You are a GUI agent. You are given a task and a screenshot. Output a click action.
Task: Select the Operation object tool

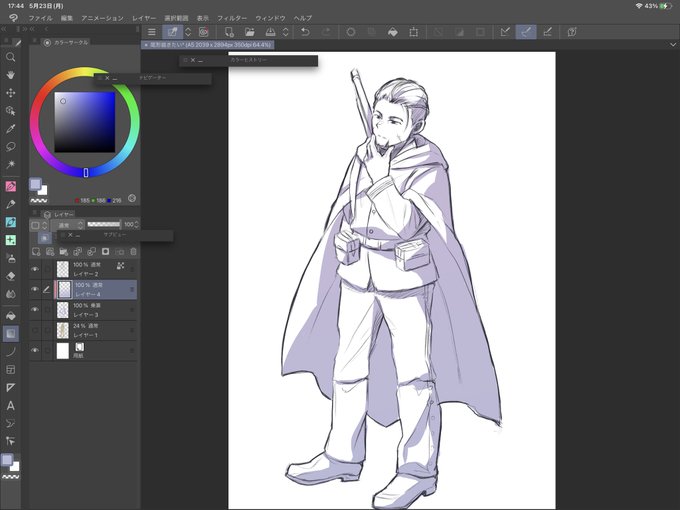(11, 111)
